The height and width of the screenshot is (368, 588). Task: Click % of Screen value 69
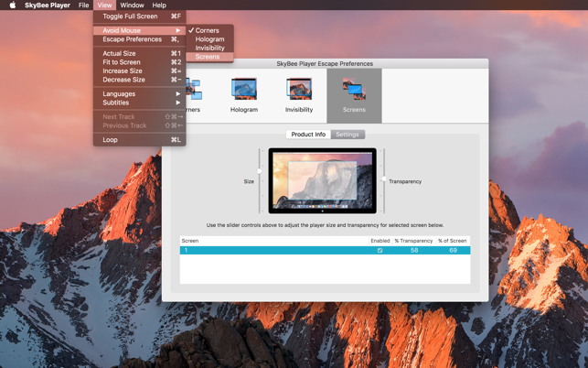point(453,251)
